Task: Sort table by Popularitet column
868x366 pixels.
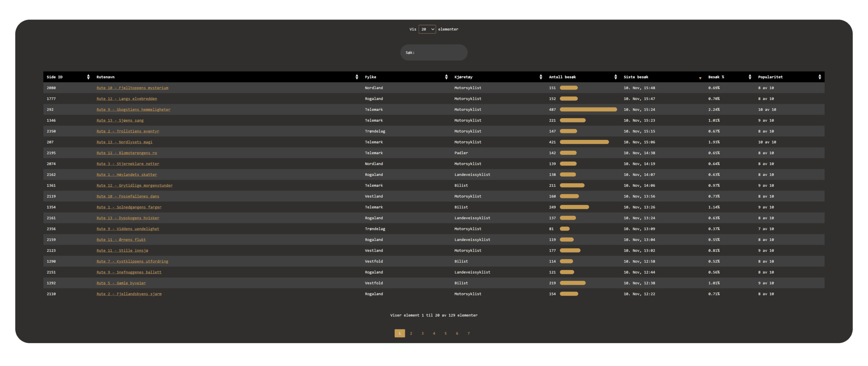Action: coord(790,77)
